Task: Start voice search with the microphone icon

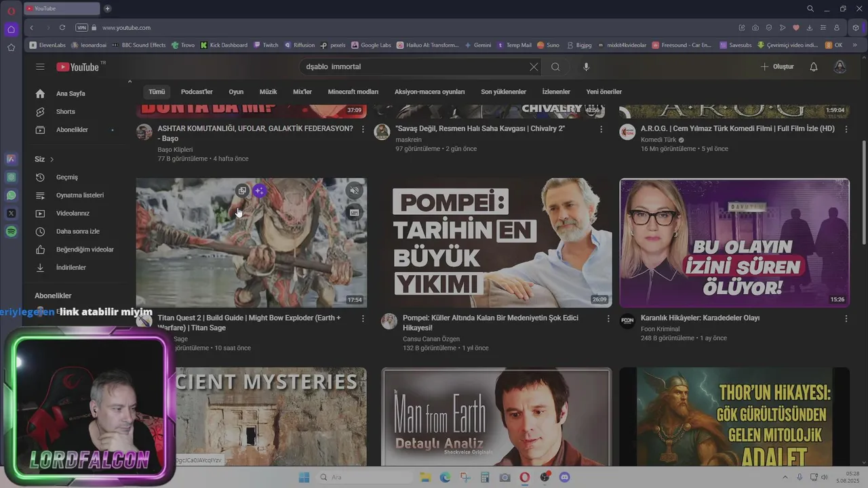Action: tap(586, 66)
